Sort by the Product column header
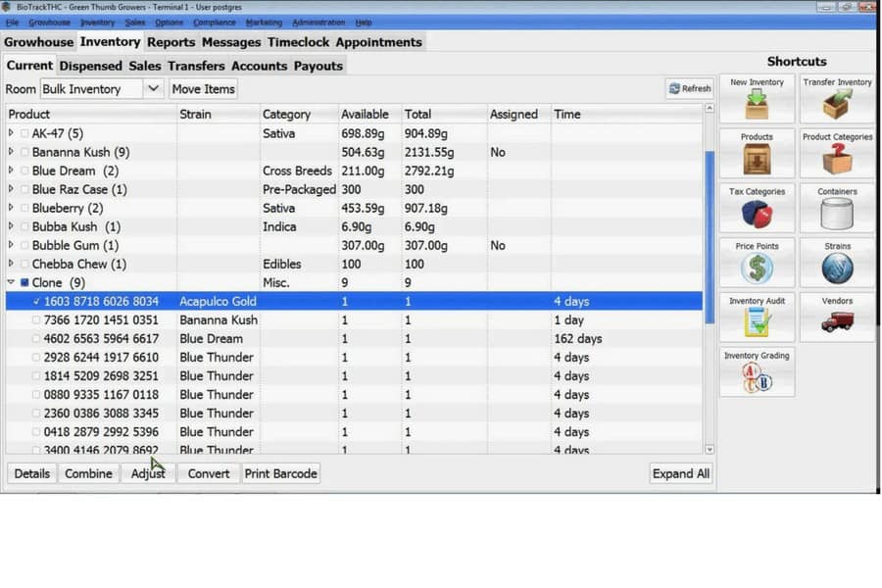Image resolution: width=882 pixels, height=588 pixels. [91, 115]
